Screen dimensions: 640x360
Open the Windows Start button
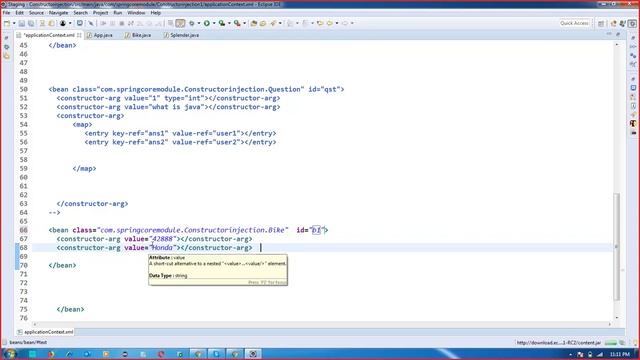click(x=10, y=353)
